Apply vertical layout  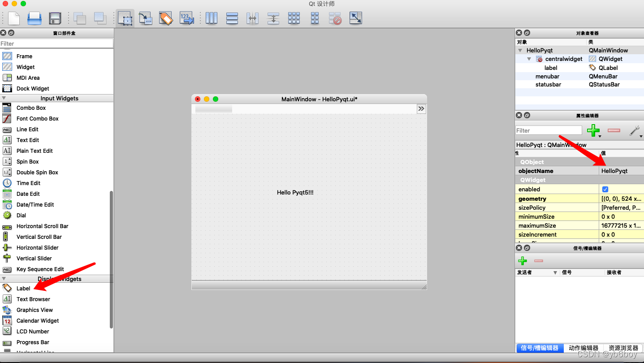[232, 18]
